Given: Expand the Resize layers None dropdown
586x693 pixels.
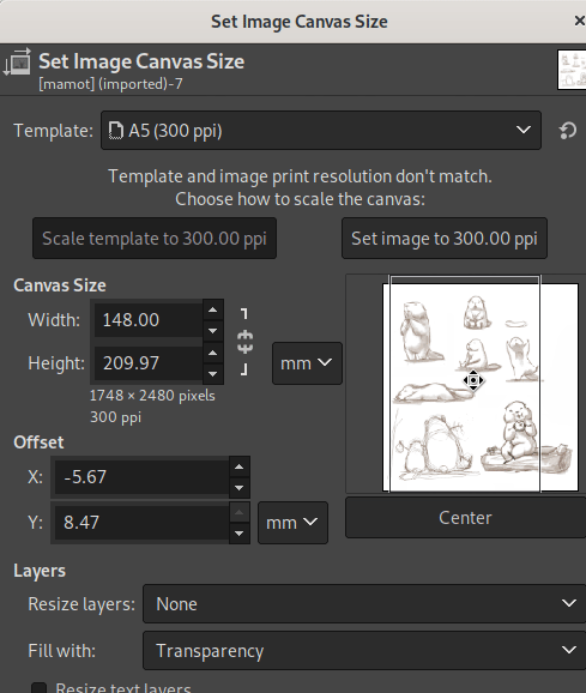Looking at the screenshot, I should click(365, 604).
